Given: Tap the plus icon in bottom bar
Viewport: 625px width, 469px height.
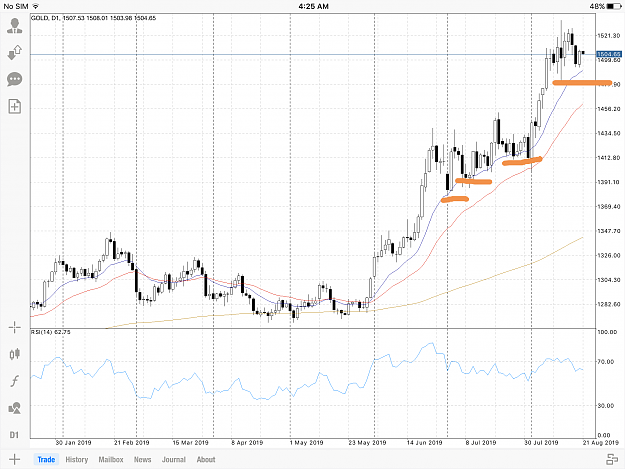Looking at the screenshot, I should [14, 459].
